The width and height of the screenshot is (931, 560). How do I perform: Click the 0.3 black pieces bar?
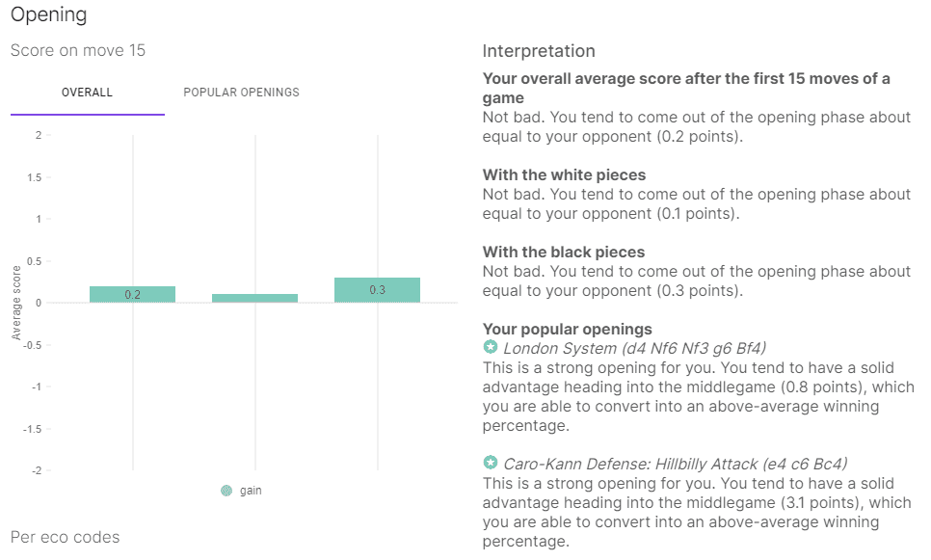coord(377,290)
